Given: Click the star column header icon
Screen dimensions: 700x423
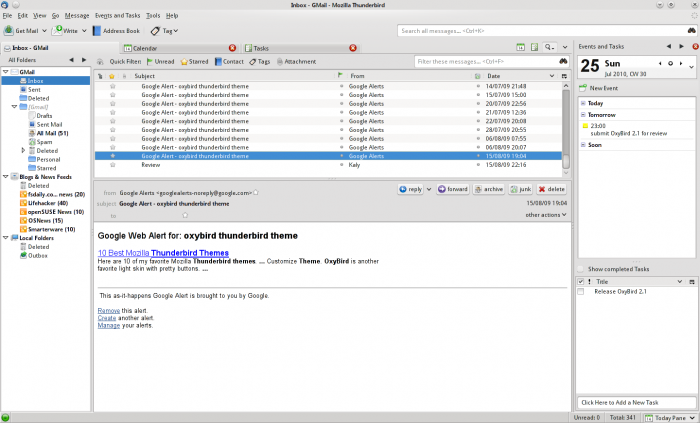Looking at the screenshot, I should click(x=112, y=76).
